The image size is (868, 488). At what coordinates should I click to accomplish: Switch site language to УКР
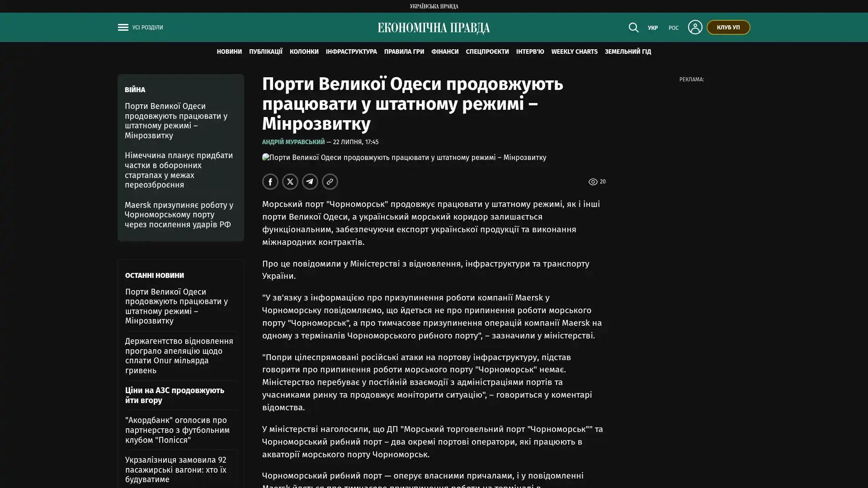pyautogui.click(x=653, y=28)
